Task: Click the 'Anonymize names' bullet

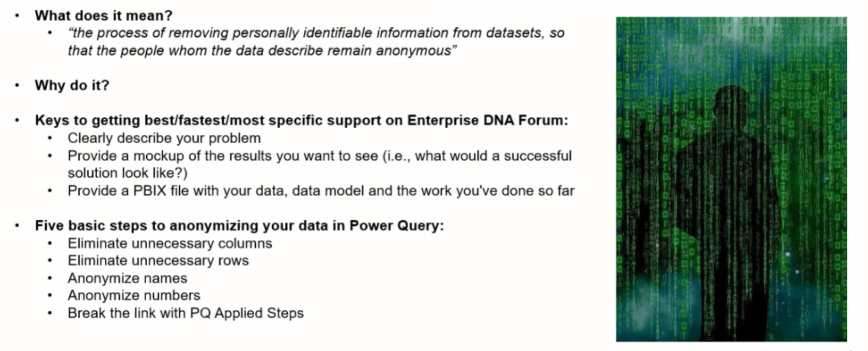Action: (x=128, y=278)
